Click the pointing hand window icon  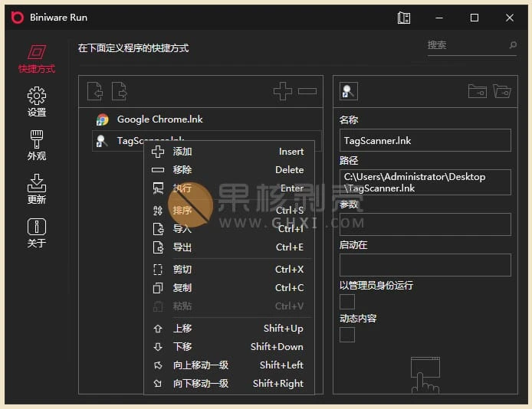tap(425, 375)
